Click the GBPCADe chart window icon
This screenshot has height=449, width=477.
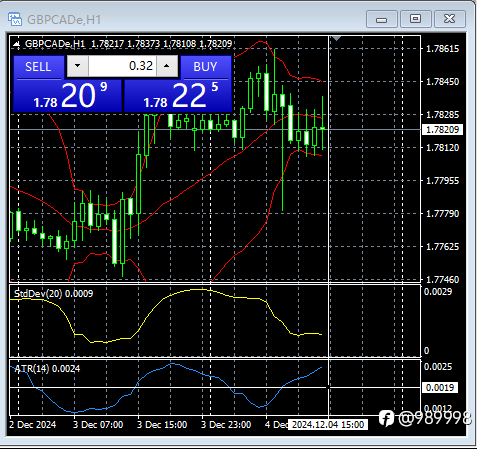tap(15, 19)
